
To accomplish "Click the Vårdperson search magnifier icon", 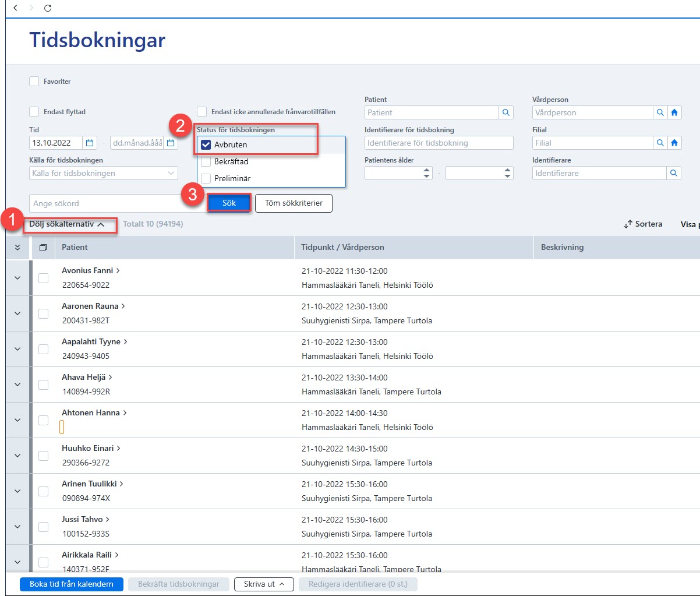I will 660,112.
